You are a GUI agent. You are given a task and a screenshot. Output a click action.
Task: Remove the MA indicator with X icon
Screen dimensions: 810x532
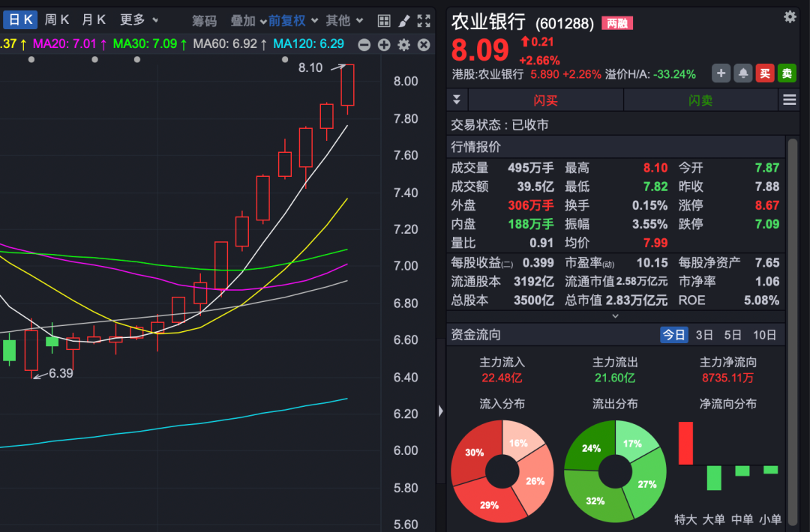pos(424,45)
